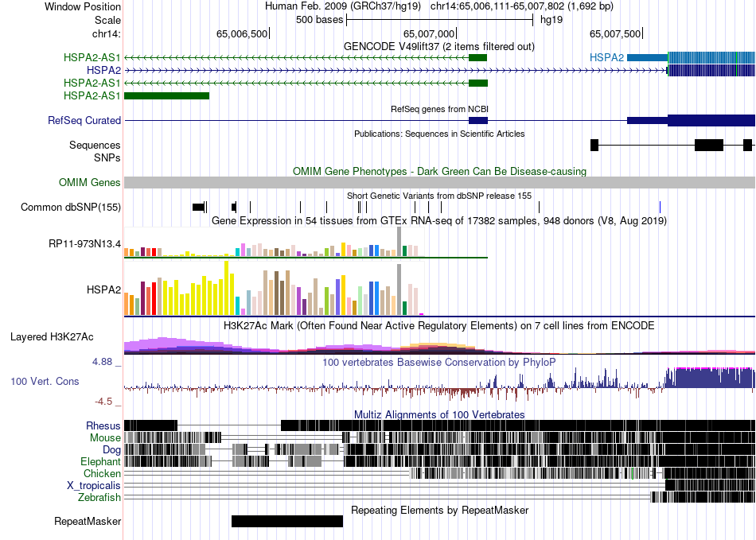This screenshot has height=540, width=756.
Task: Click the gray OMIM Genes bar
Action: [x=439, y=183]
